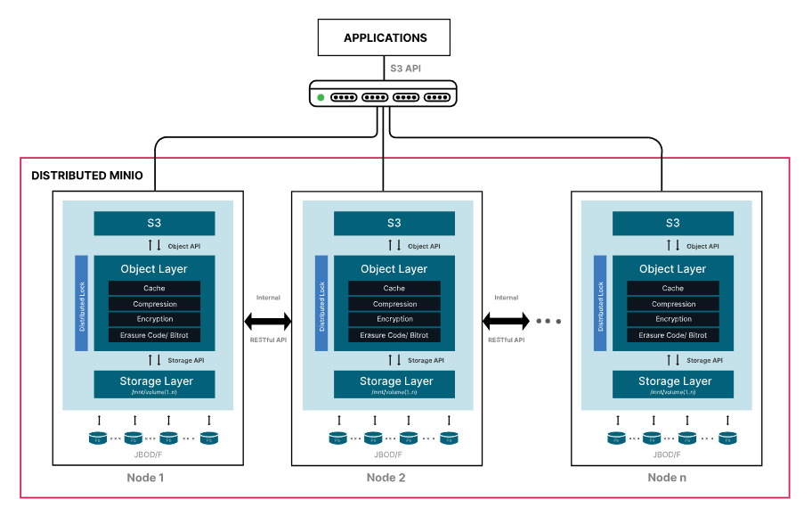
Task: Click the Storage API up-down arrows in Node 1
Action: click(x=154, y=360)
